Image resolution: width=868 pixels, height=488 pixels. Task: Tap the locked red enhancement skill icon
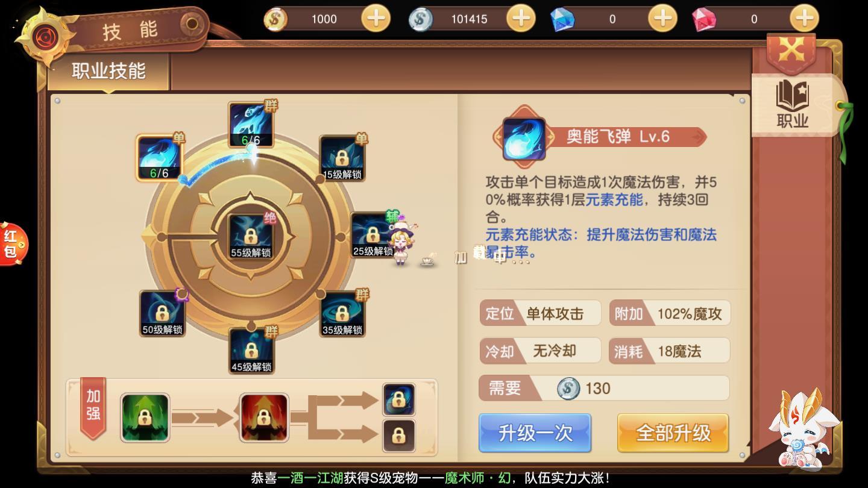click(264, 418)
